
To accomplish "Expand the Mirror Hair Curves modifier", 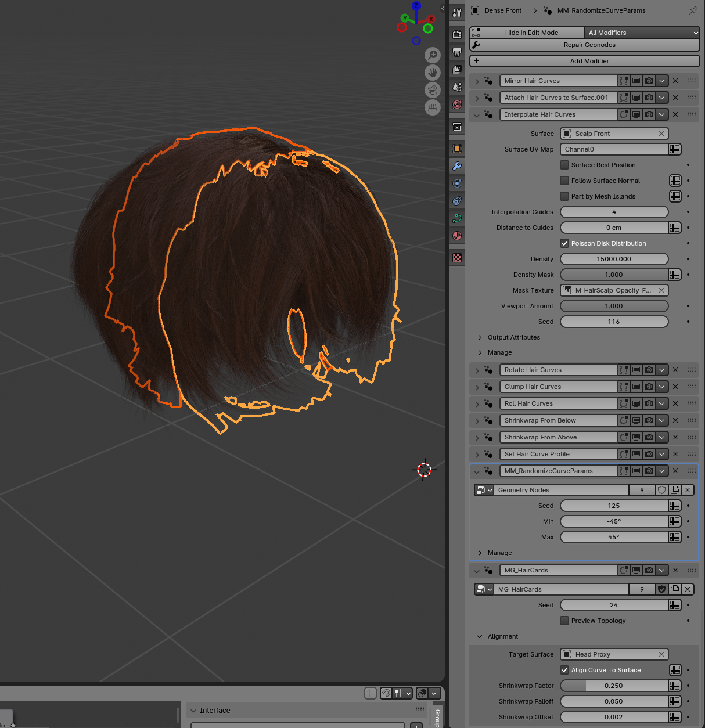I will pyautogui.click(x=477, y=81).
